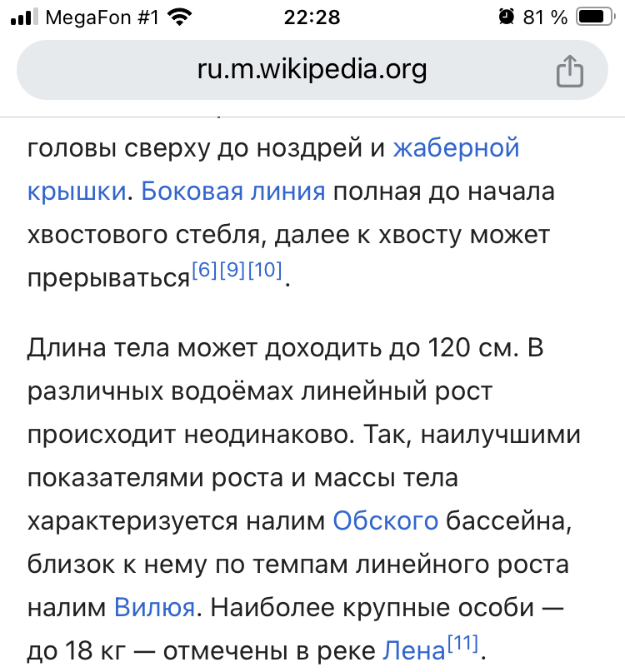Open the "крышки" link

coord(77,192)
